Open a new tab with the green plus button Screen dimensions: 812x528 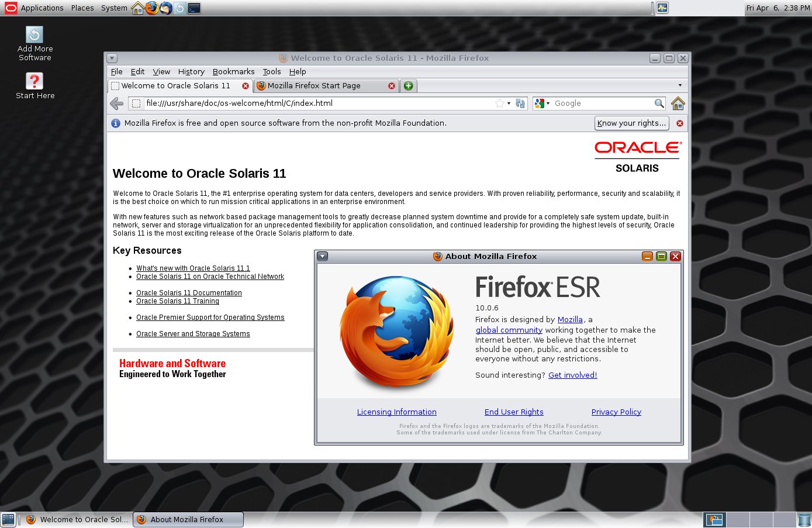coord(408,86)
